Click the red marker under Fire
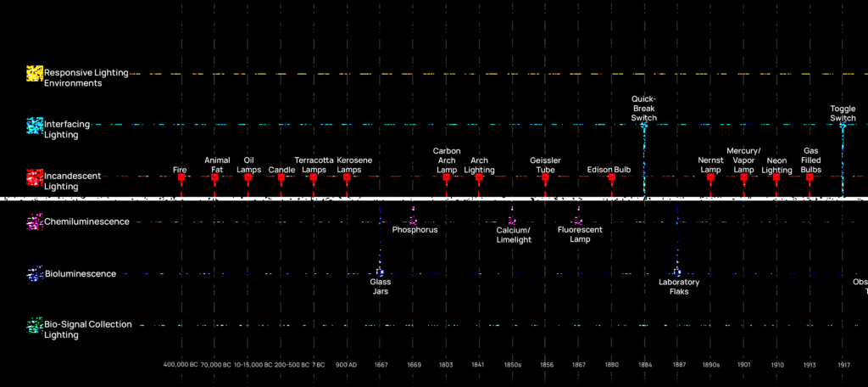This screenshot has height=387, width=868. coord(181,180)
